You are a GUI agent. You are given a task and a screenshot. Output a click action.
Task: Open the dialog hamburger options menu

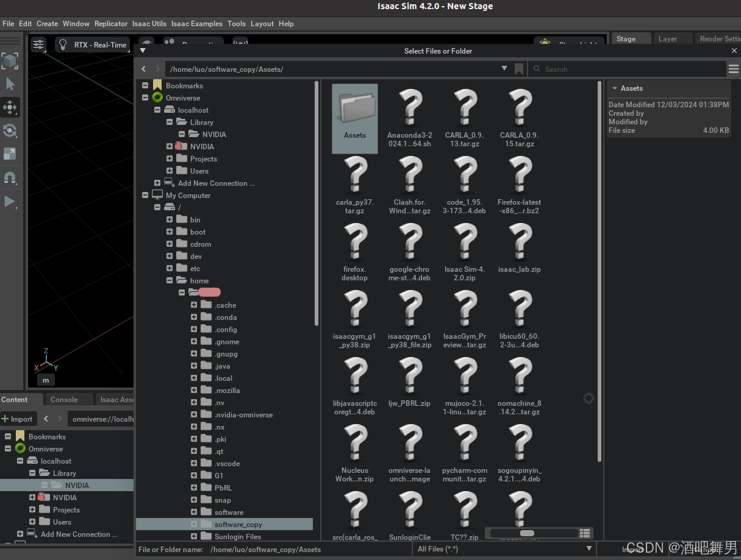[x=733, y=69]
